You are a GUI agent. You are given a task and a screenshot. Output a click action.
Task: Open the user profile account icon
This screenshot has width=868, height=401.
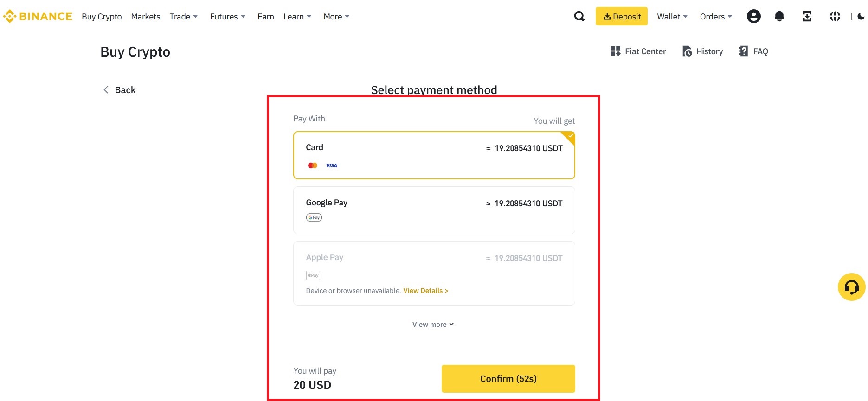(x=754, y=17)
